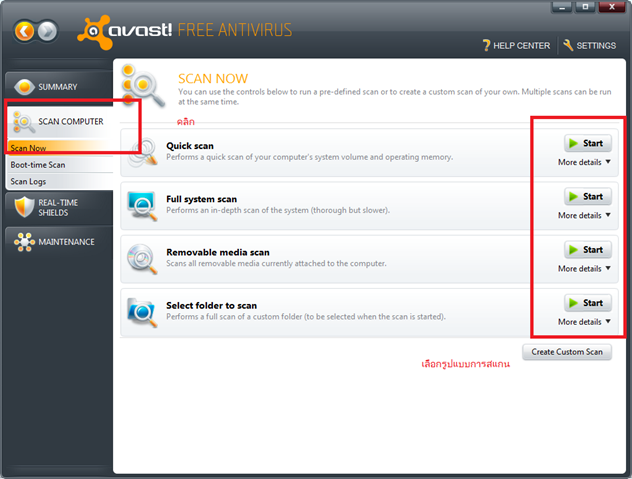
Task: Open the Help Center link
Action: (x=516, y=45)
